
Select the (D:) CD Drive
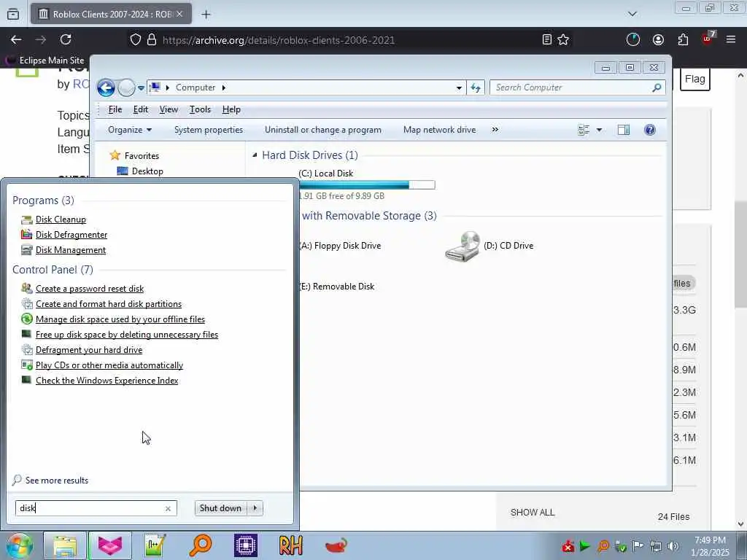pyautogui.click(x=489, y=246)
